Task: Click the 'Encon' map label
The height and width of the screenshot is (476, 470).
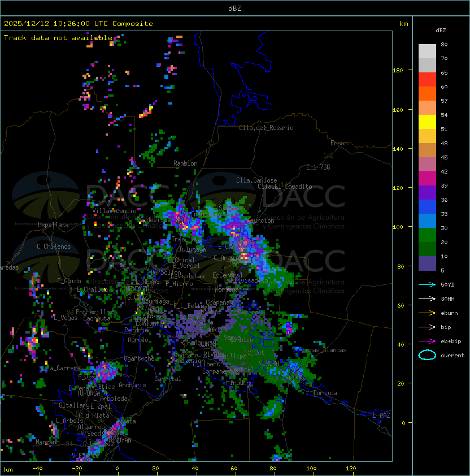Action: pyautogui.click(x=339, y=143)
